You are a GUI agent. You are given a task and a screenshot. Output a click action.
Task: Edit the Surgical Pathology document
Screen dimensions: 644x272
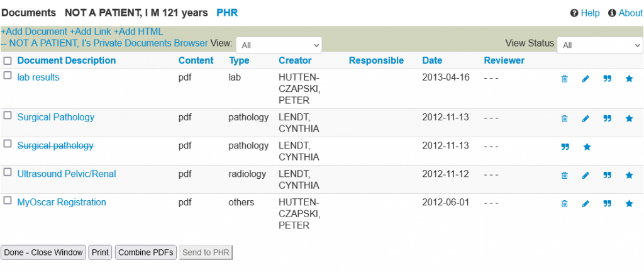tap(586, 118)
